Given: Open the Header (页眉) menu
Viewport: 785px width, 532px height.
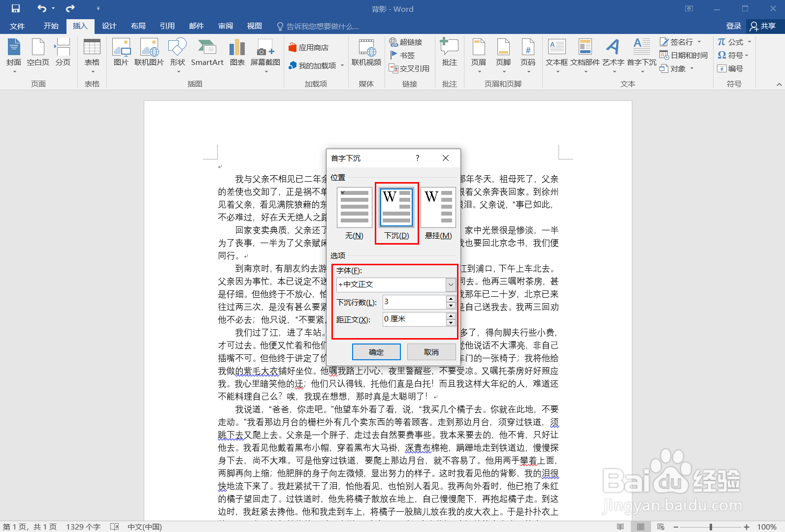Looking at the screenshot, I should tap(479, 55).
